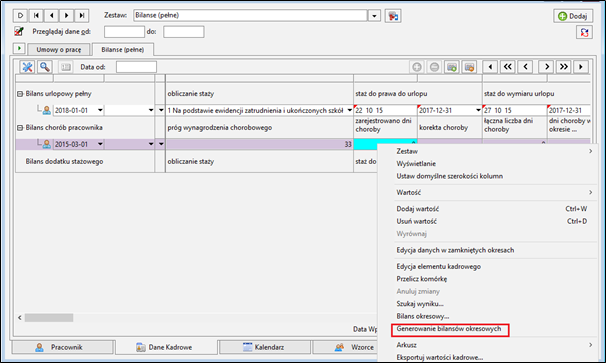Switch to Umowy o pracę tab
606x363 pixels.
(59, 50)
